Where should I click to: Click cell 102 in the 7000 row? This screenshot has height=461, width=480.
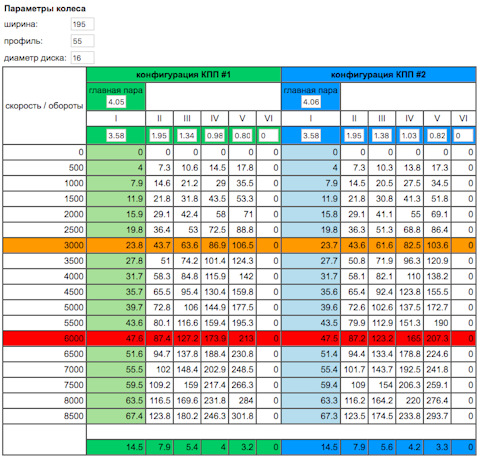click(159, 369)
